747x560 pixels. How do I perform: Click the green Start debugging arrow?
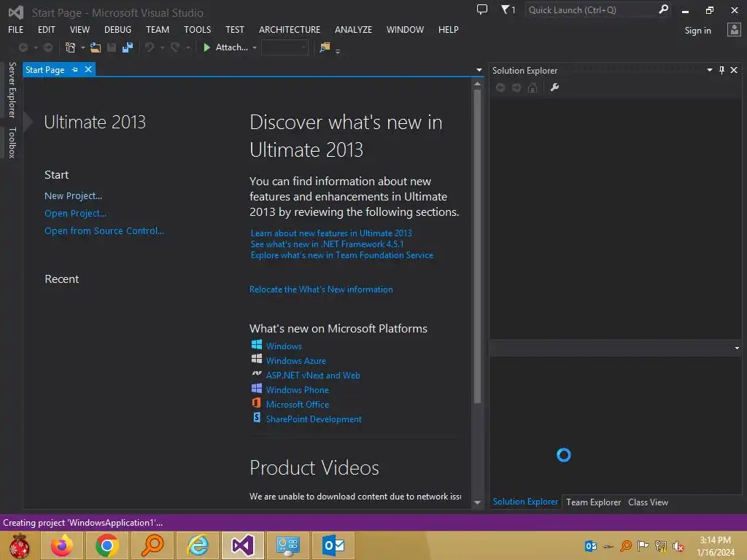206,47
